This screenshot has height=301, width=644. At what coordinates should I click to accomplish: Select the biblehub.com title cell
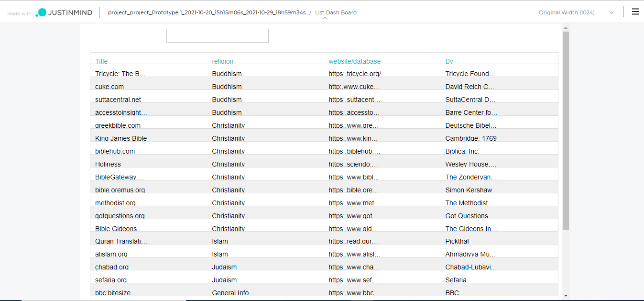115,151
